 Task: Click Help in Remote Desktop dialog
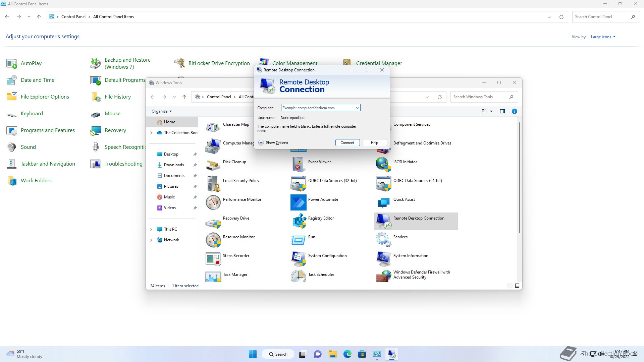[x=374, y=143]
